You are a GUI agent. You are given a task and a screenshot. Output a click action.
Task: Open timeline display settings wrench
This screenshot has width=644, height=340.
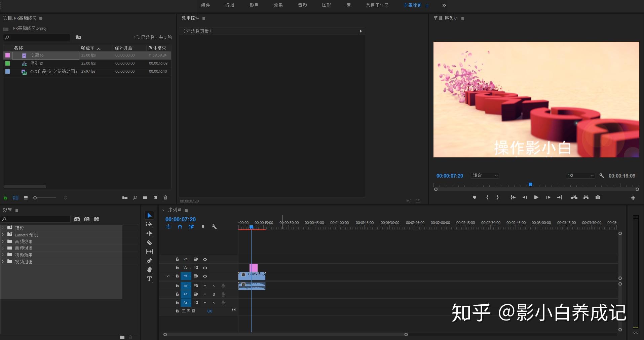pos(214,227)
